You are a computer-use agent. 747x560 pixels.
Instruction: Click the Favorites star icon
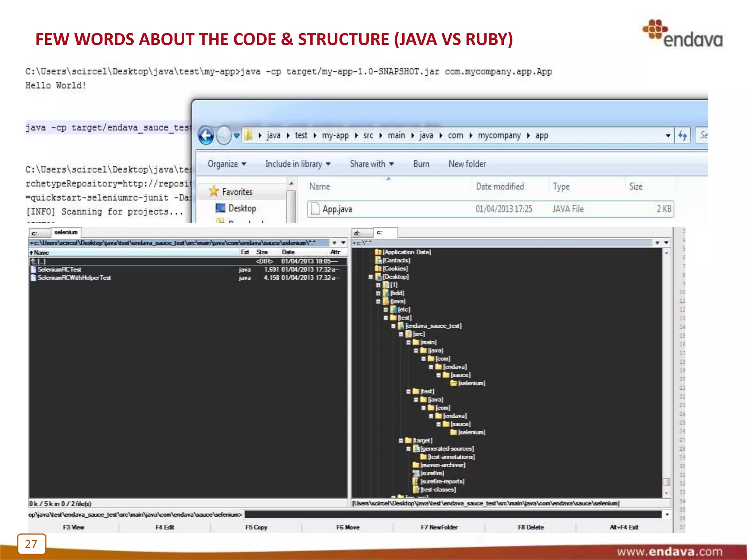pyautogui.click(x=214, y=191)
